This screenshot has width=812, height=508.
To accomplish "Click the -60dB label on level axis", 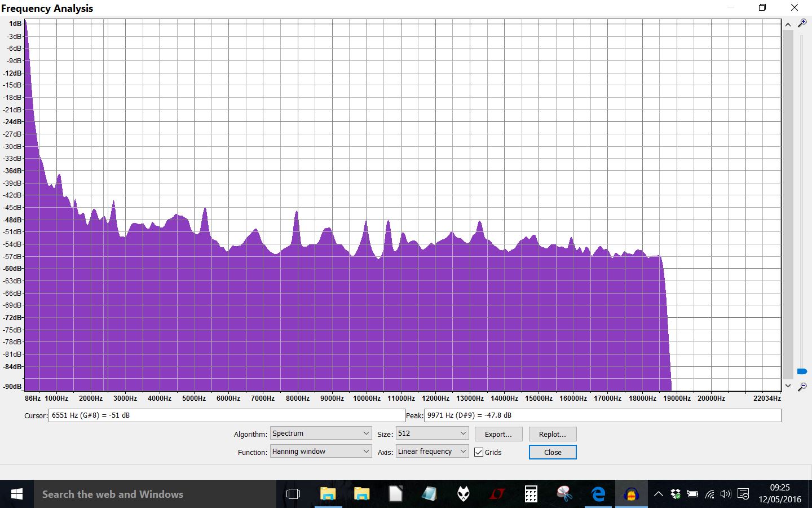I will tap(13, 269).
